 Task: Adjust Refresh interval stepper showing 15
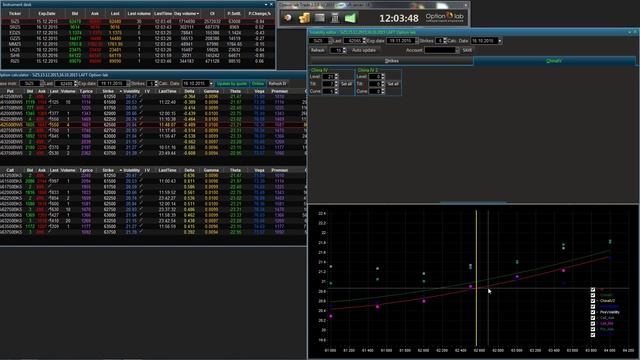(x=344, y=50)
